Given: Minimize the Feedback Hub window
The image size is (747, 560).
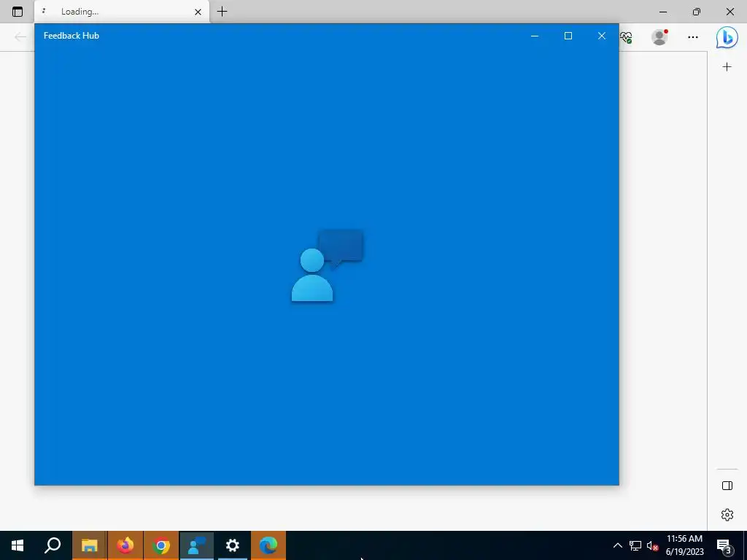Looking at the screenshot, I should pyautogui.click(x=535, y=36).
